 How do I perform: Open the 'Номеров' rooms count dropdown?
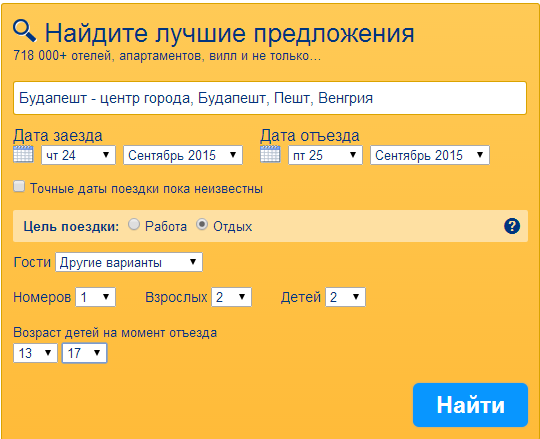(x=95, y=297)
